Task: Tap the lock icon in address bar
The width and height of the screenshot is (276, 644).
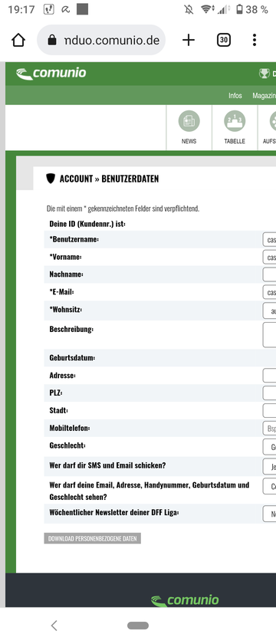Action: coord(52,40)
